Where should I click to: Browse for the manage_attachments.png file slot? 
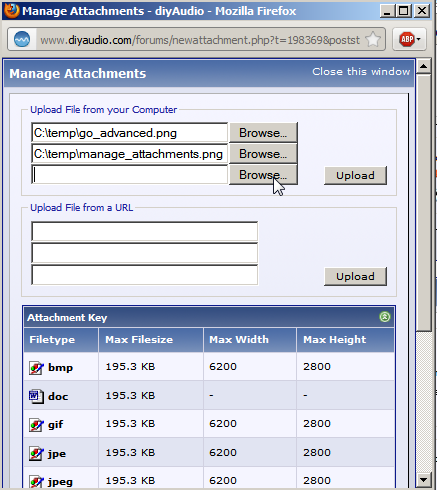click(x=263, y=154)
